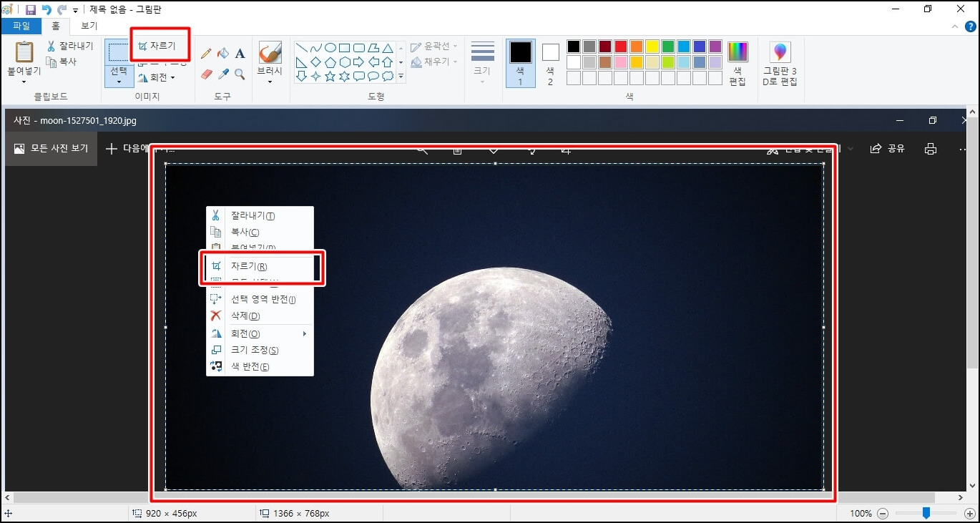Choose 자르기(R) in the context menu
980x523 pixels.
coord(260,266)
